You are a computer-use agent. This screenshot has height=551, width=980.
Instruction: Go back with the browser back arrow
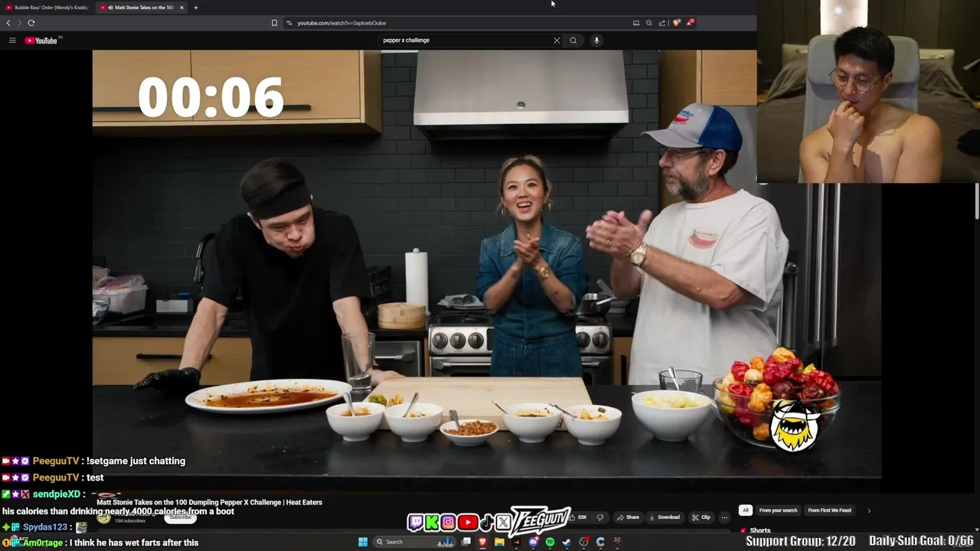(8, 23)
